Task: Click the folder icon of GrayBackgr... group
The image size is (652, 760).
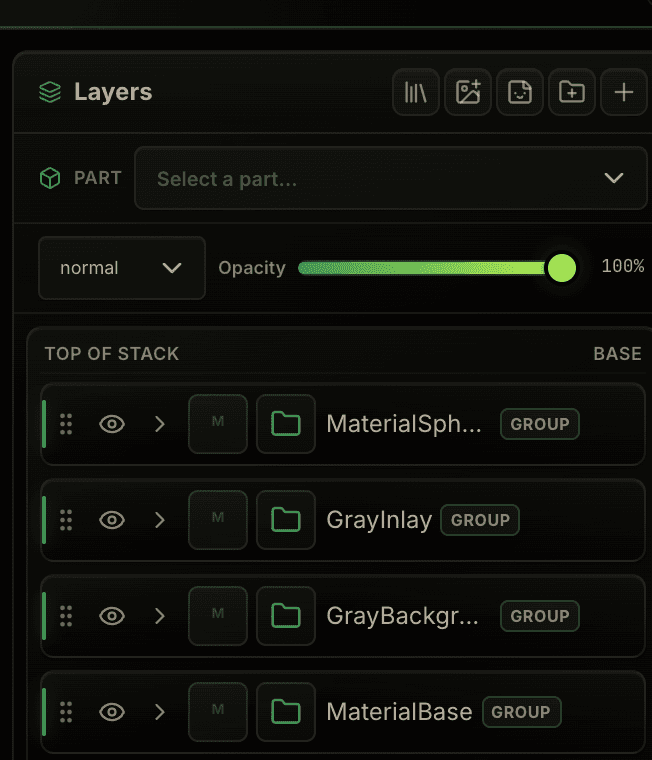Action: (x=286, y=616)
